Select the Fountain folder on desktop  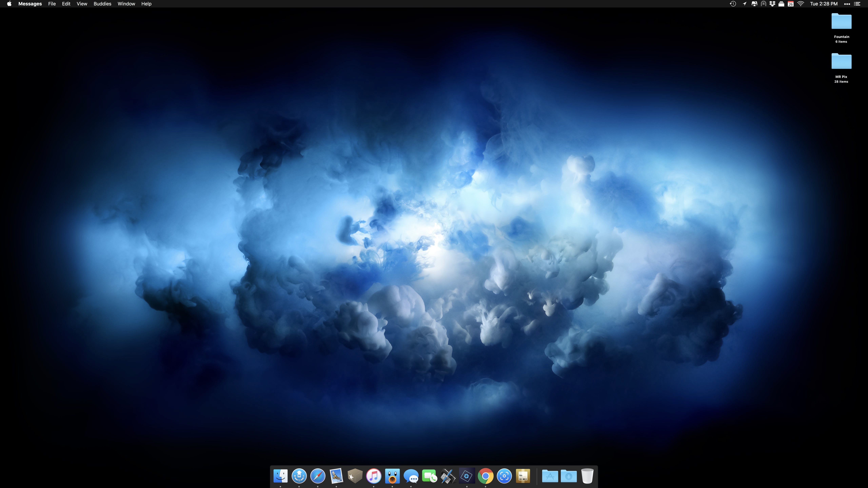[841, 22]
